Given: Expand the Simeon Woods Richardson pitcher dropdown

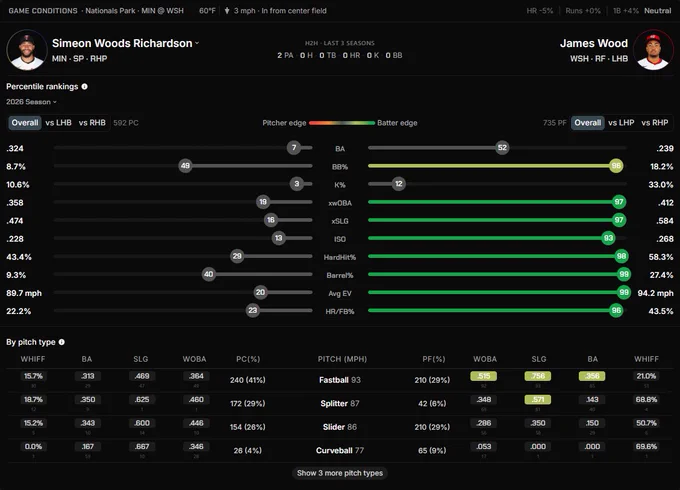Looking at the screenshot, I should click(x=197, y=43).
